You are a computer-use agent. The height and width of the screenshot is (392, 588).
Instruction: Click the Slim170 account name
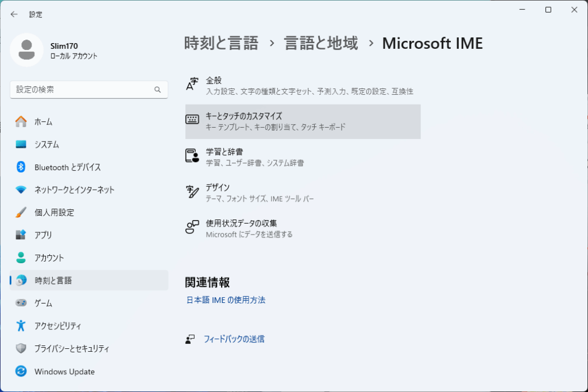[64, 46]
